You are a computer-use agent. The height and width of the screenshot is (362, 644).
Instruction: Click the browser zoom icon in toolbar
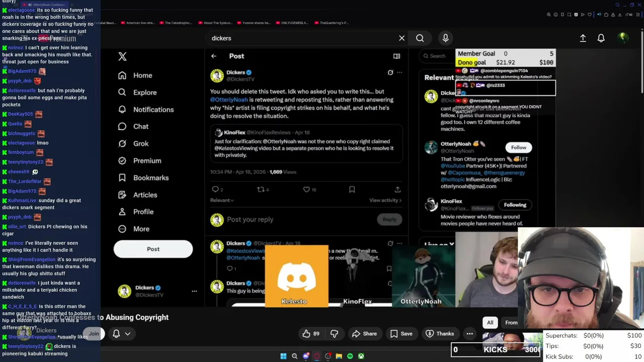click(x=549, y=15)
